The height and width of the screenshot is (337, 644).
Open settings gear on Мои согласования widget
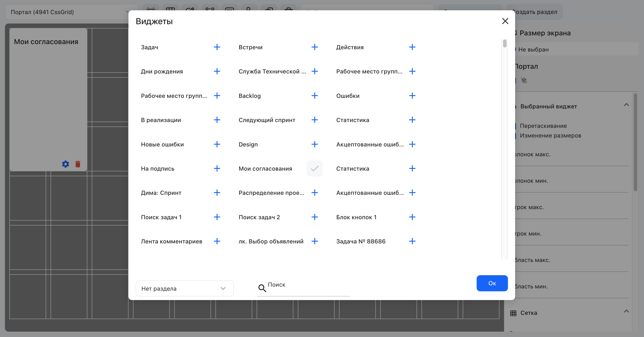[66, 164]
